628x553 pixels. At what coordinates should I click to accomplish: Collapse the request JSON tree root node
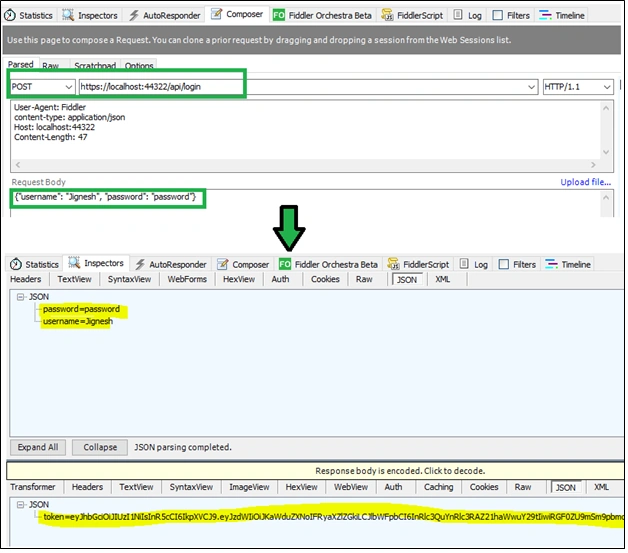(x=20, y=297)
